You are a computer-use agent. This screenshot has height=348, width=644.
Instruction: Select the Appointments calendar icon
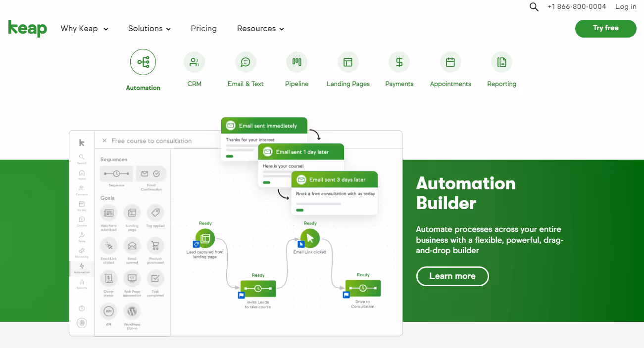point(450,62)
